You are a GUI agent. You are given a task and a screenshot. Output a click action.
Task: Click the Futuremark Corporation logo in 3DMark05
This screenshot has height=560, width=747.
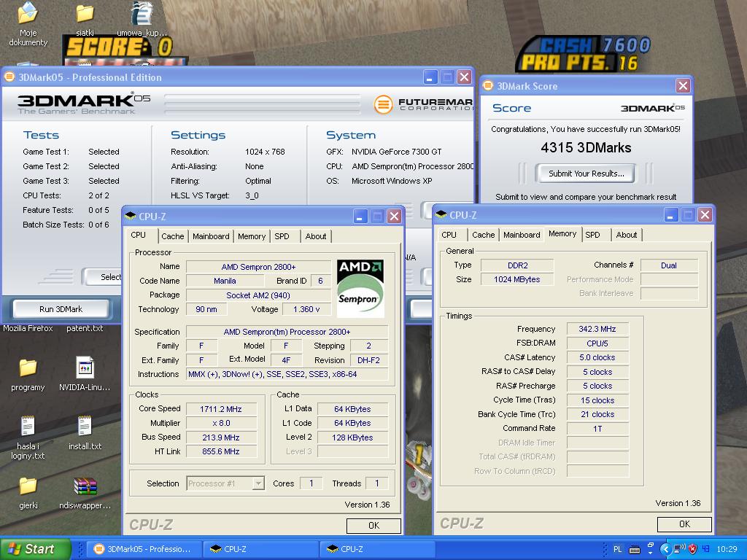tap(424, 104)
